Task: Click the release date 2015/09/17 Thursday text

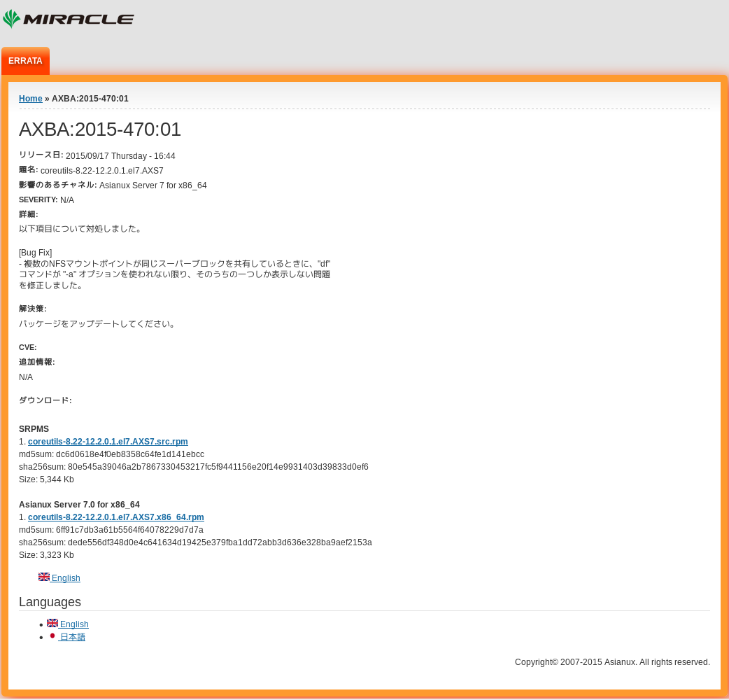Action: pos(120,156)
